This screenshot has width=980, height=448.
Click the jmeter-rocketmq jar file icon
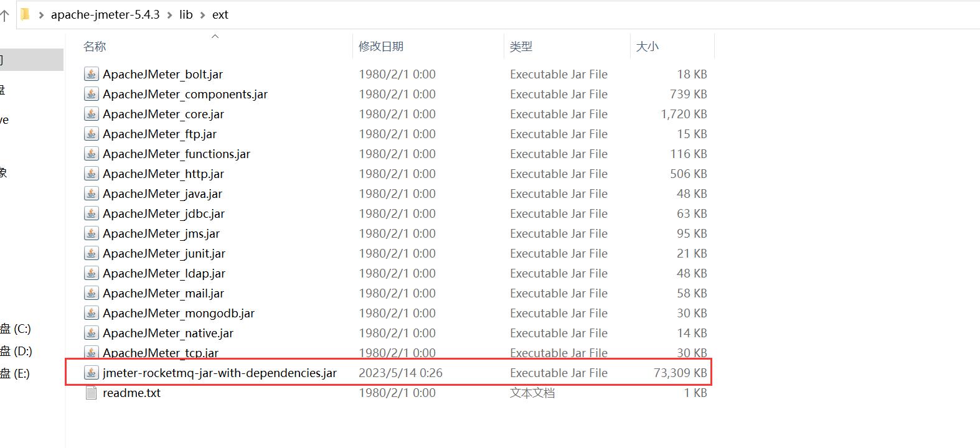(x=91, y=373)
